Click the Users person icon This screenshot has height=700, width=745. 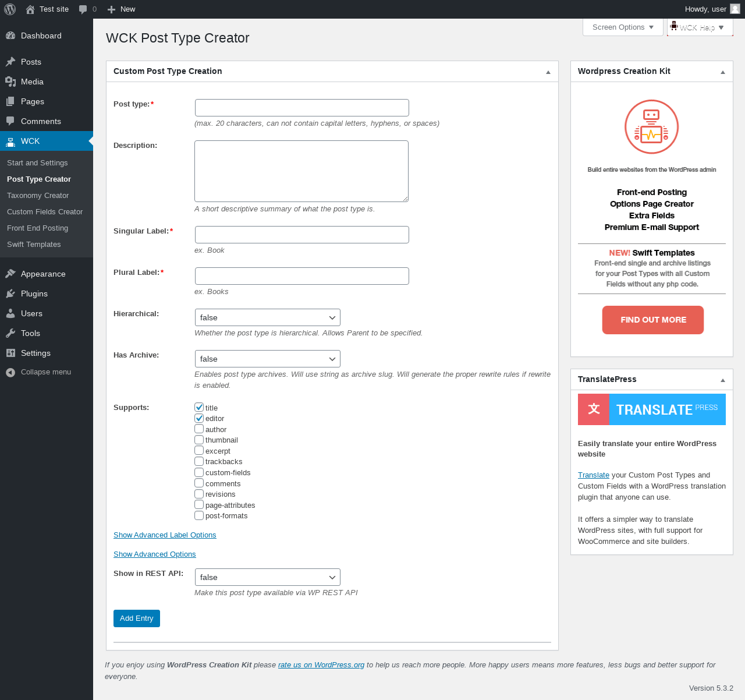coord(10,313)
